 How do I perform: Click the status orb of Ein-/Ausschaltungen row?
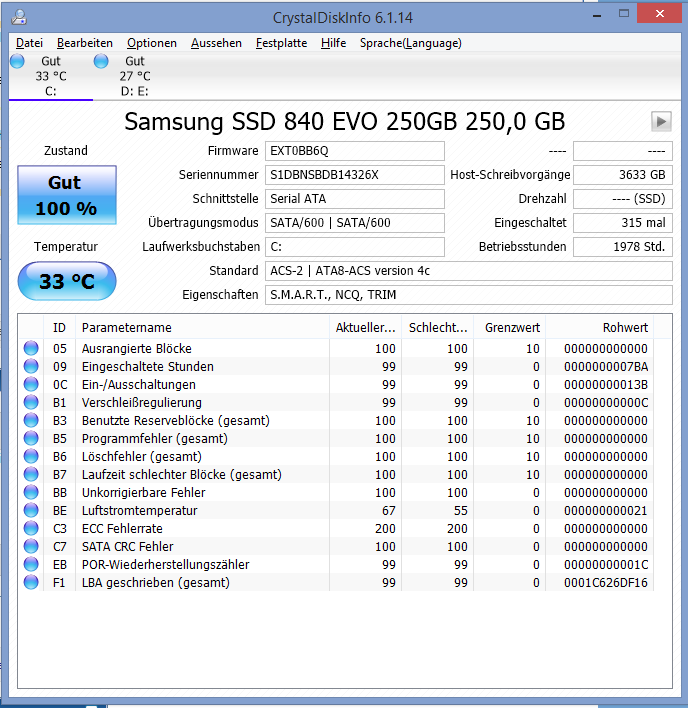coord(31,384)
